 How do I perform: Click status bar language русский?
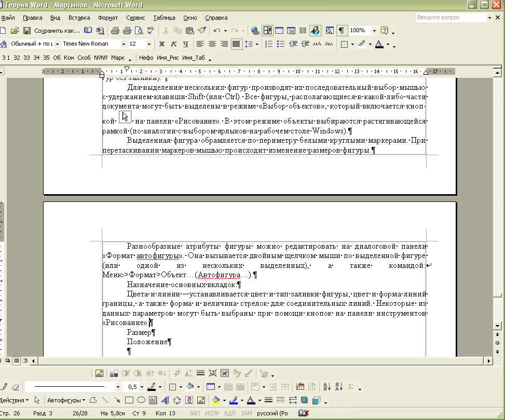(272, 413)
